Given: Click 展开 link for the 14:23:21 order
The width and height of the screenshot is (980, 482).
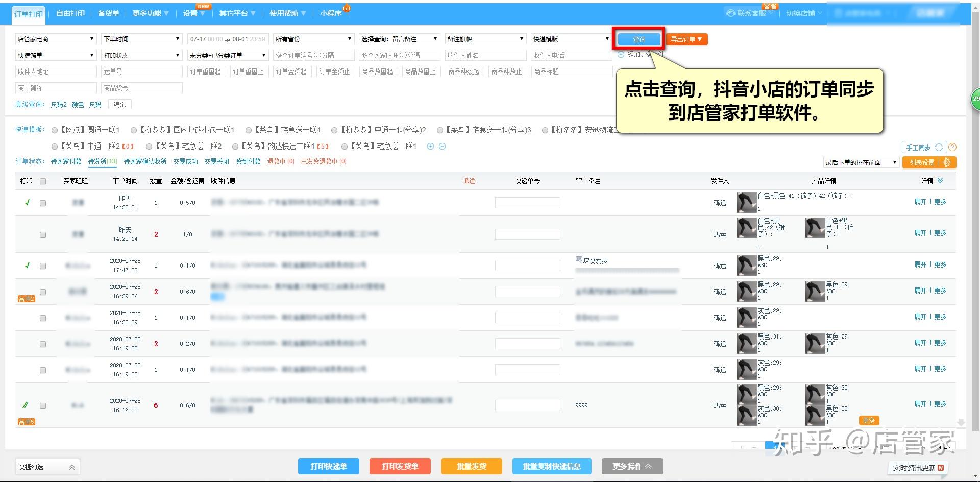Looking at the screenshot, I should pos(920,202).
